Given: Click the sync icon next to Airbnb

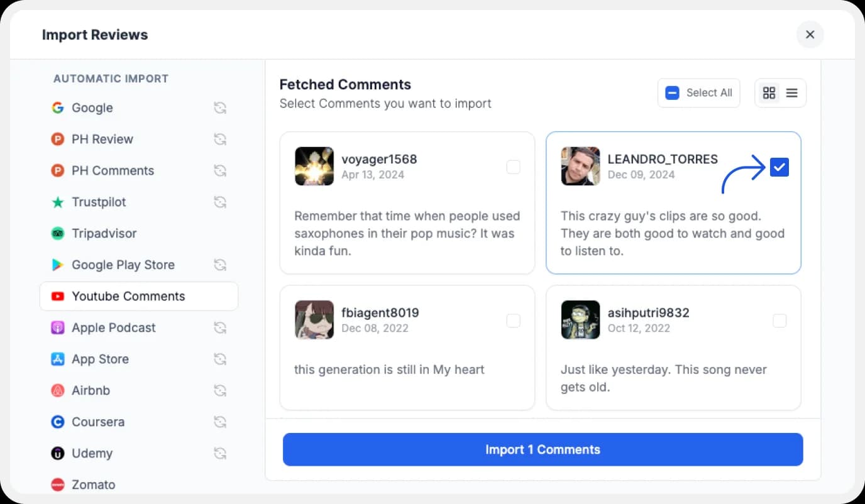Looking at the screenshot, I should pos(220,390).
